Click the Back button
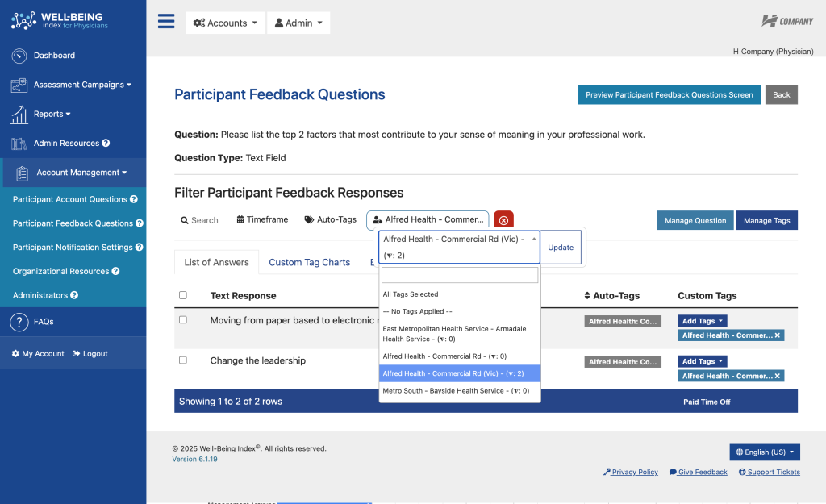Screen dimensions: 826x504 coord(781,95)
